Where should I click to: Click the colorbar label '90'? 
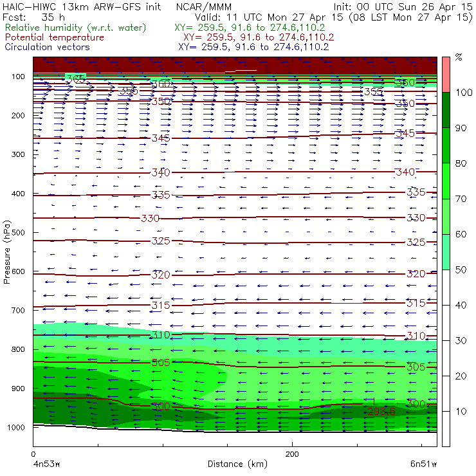461,128
